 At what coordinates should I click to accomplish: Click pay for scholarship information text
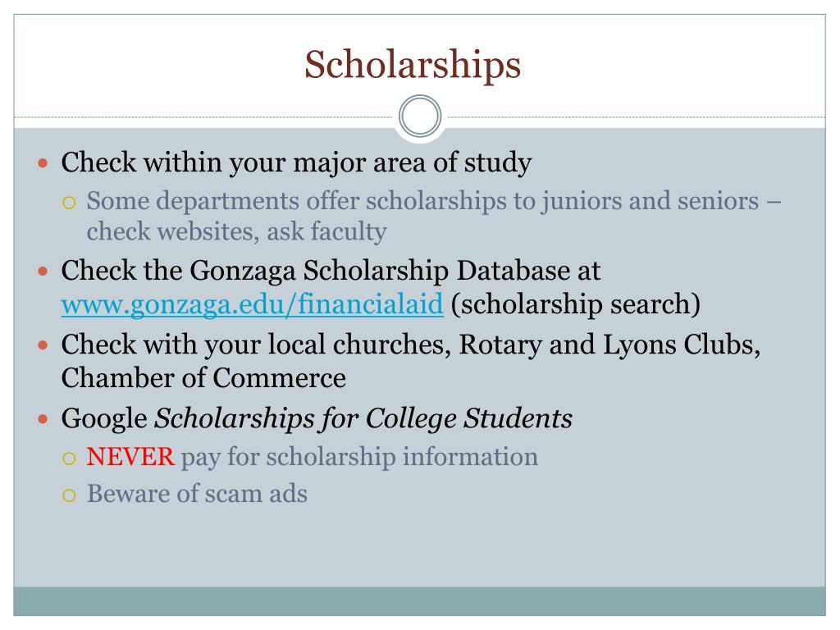[x=359, y=457]
